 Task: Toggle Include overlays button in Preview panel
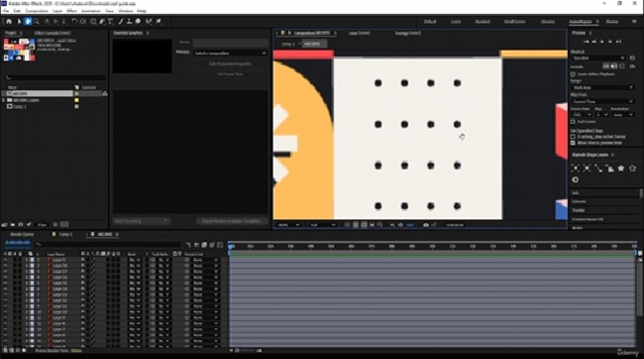pos(622,66)
